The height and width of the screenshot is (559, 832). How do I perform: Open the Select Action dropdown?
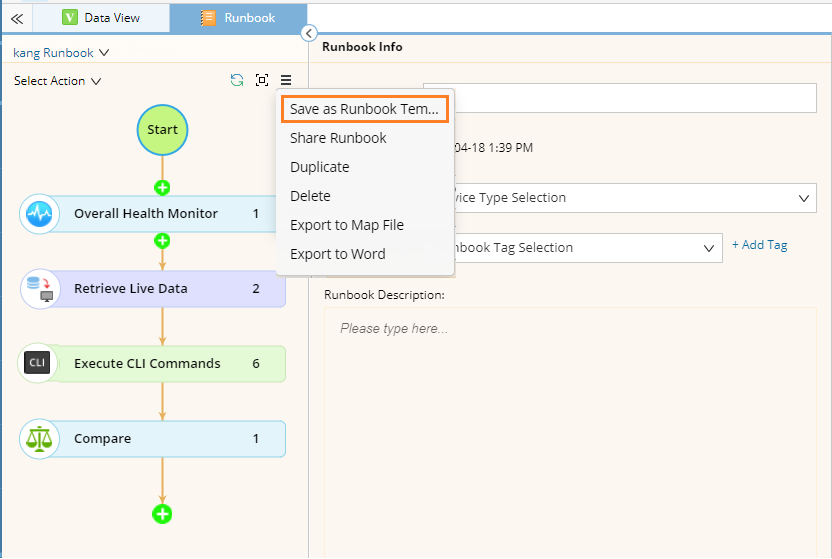click(x=57, y=81)
